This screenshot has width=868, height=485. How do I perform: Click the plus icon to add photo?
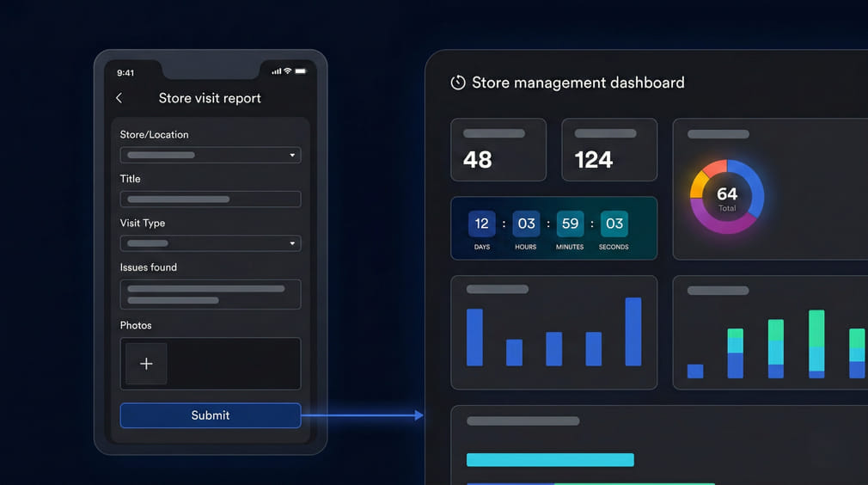146,364
